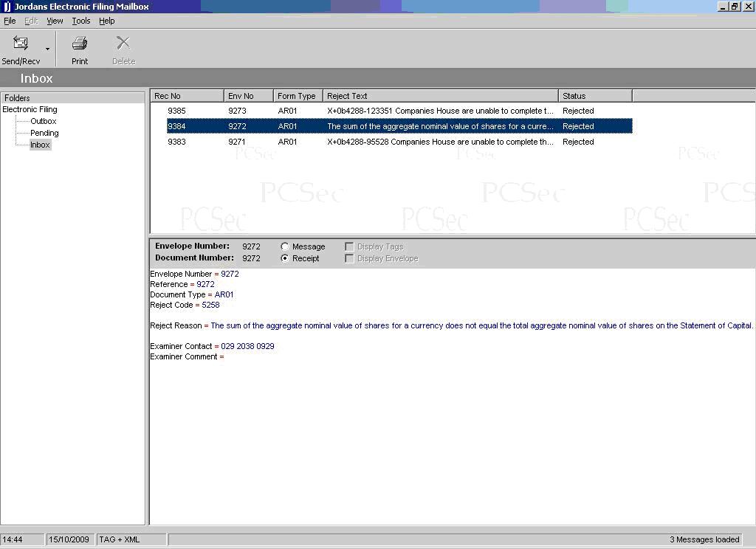Sort by the Rec No column header
The height and width of the screenshot is (549, 756).
coord(187,96)
